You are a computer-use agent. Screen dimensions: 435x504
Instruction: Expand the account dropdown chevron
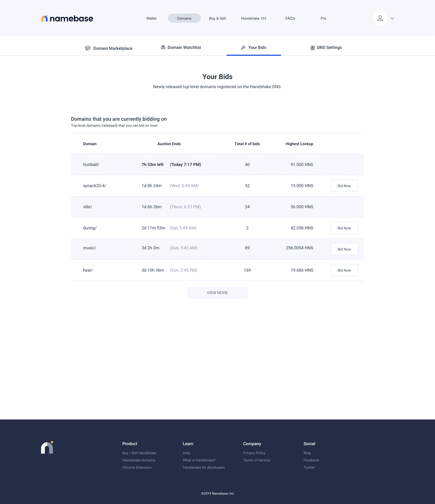click(392, 19)
